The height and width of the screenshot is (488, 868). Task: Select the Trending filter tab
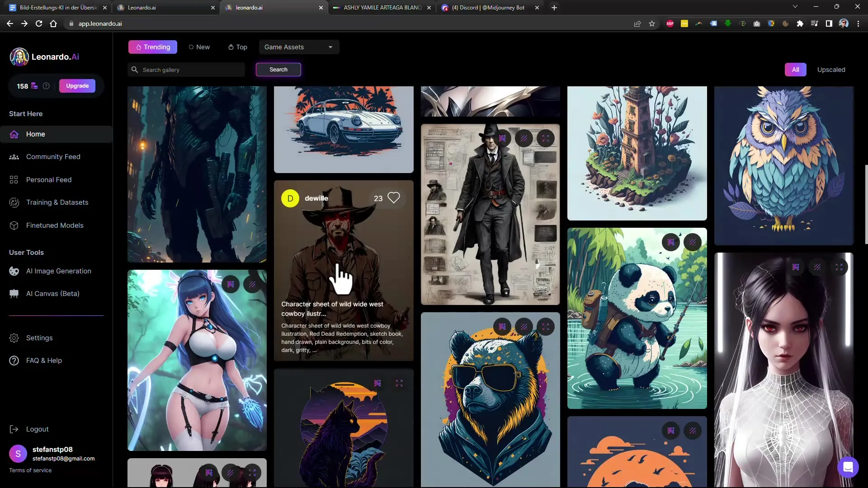pyautogui.click(x=153, y=47)
